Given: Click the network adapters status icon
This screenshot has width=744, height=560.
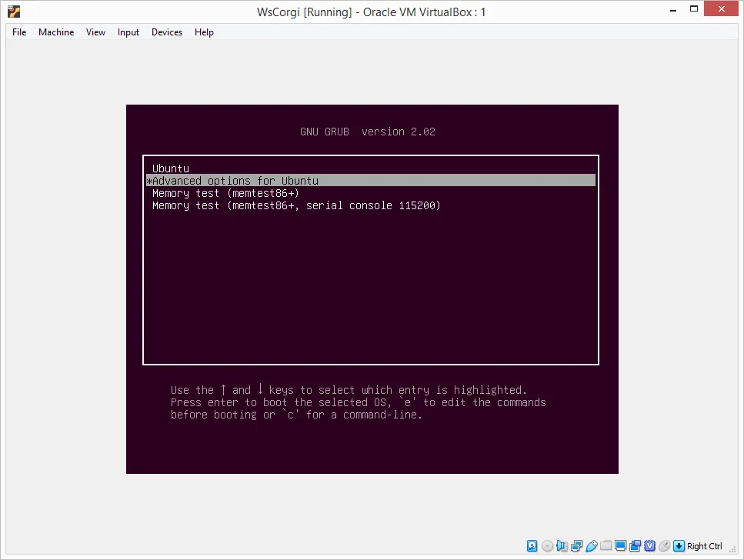Looking at the screenshot, I should coord(576,545).
